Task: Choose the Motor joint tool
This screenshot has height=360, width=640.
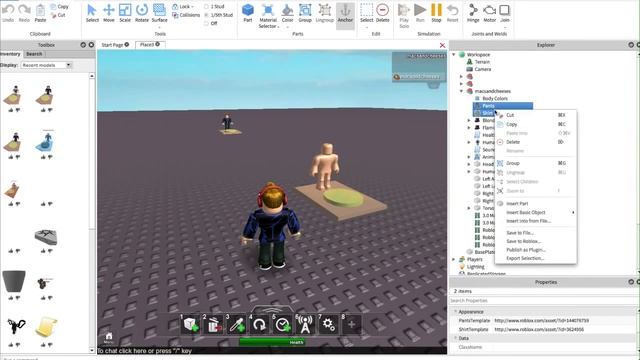Action: 489,13
